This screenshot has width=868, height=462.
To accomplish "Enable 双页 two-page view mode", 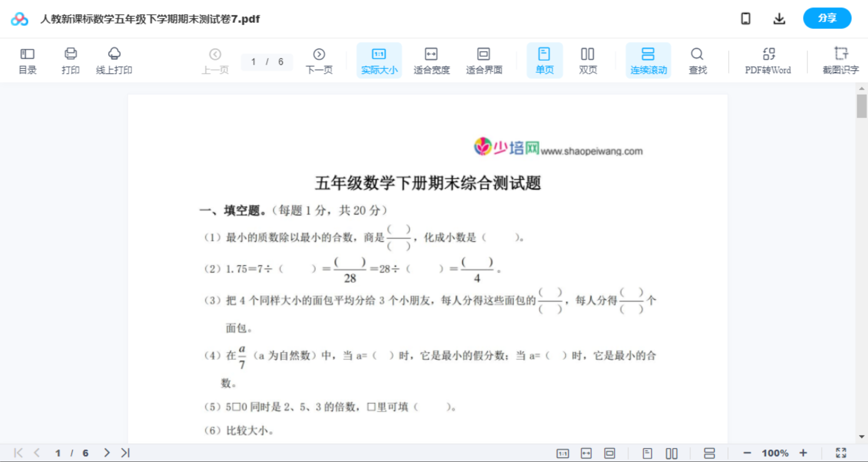I will (x=587, y=60).
